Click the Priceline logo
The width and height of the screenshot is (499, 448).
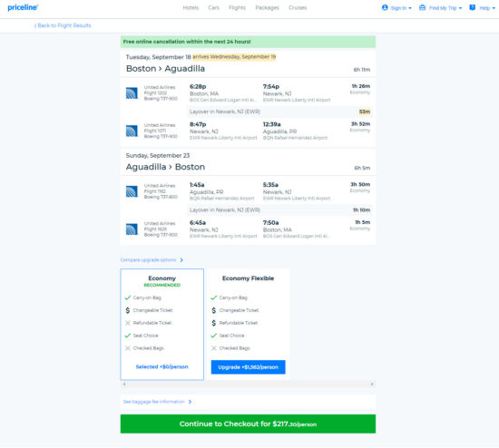[23, 7]
